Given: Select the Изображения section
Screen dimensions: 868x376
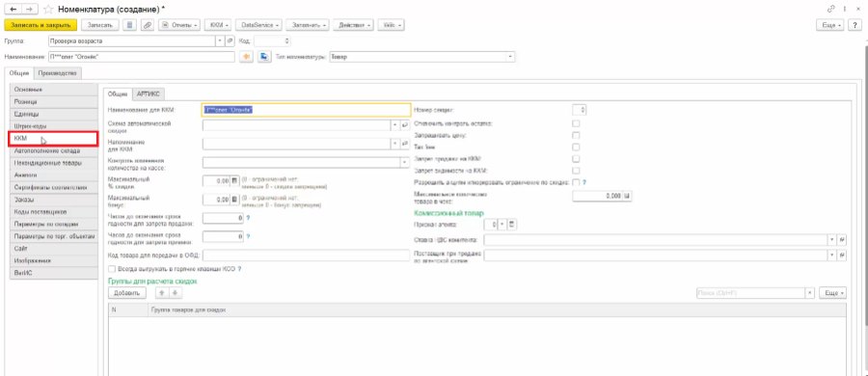Looking at the screenshot, I should pos(53,260).
